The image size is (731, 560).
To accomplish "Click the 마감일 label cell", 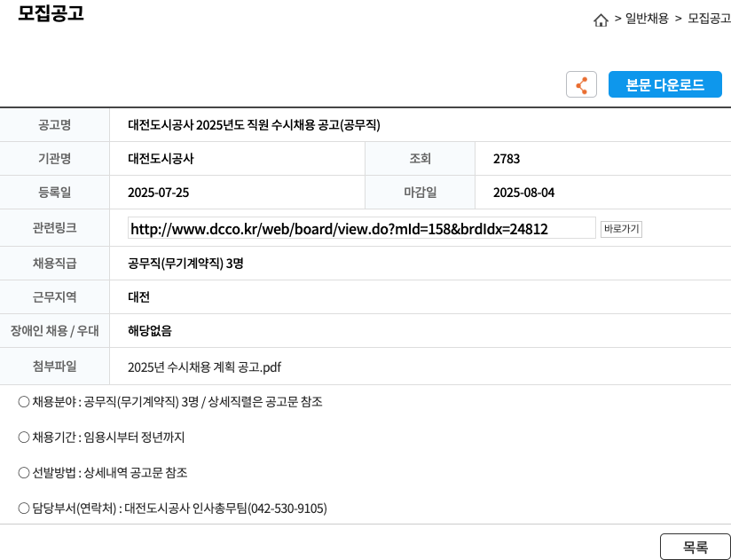I will pos(420,193).
